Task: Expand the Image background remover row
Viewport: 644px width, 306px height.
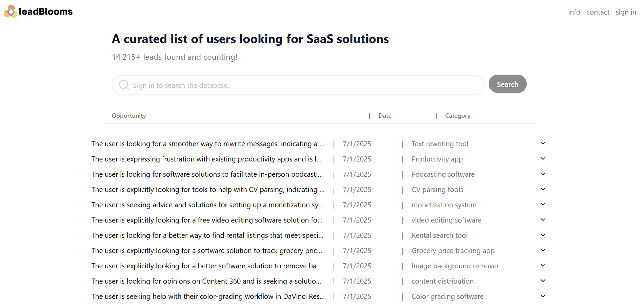Action: (x=543, y=265)
